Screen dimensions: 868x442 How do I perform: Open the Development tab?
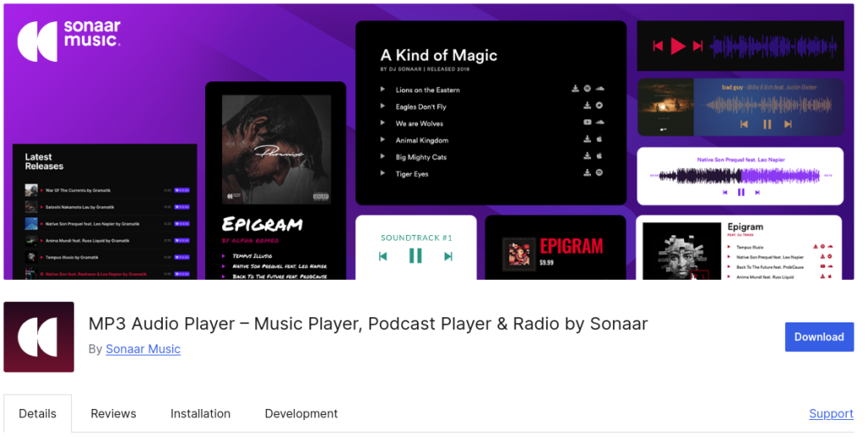301,414
